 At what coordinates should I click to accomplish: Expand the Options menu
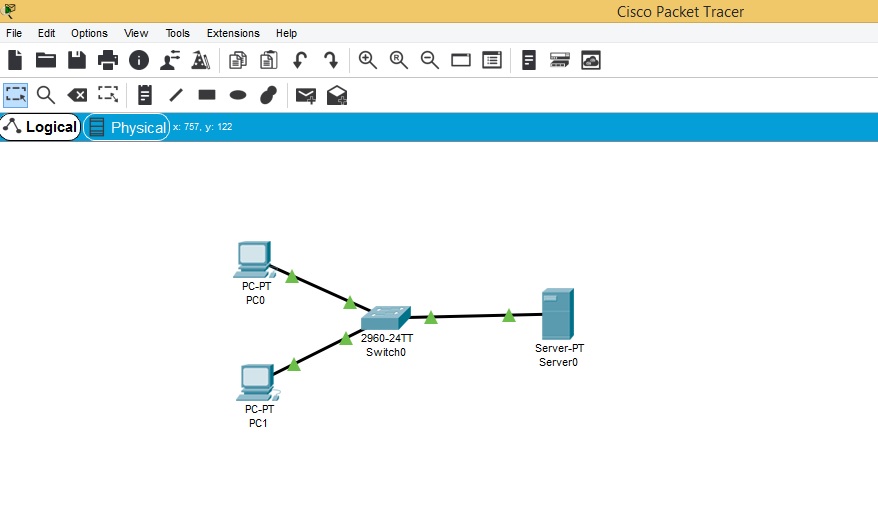tap(89, 33)
